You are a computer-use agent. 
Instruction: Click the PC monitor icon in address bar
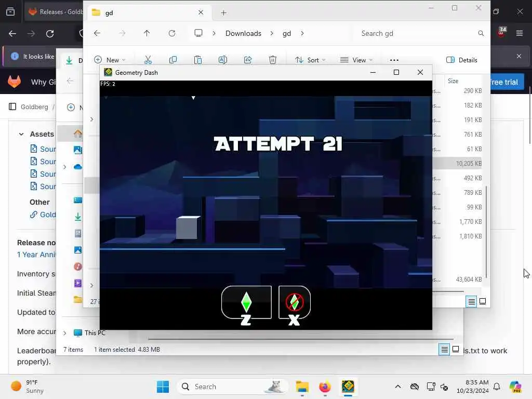point(198,33)
